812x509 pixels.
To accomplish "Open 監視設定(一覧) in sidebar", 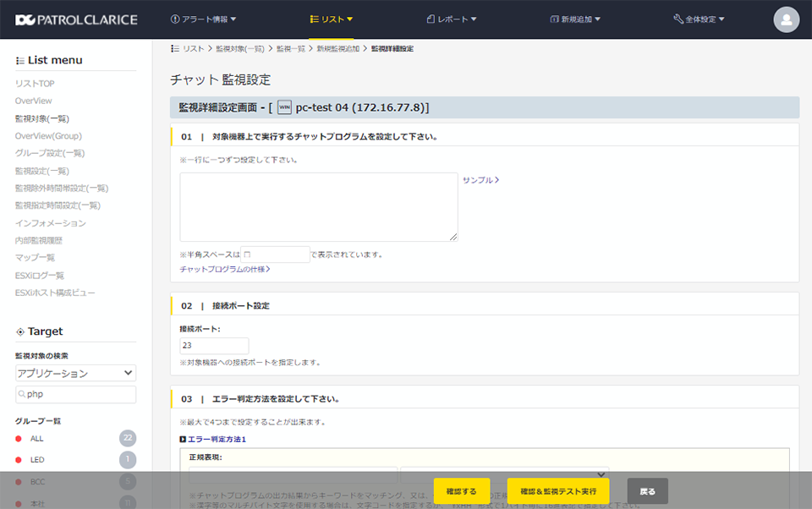I will (x=42, y=171).
